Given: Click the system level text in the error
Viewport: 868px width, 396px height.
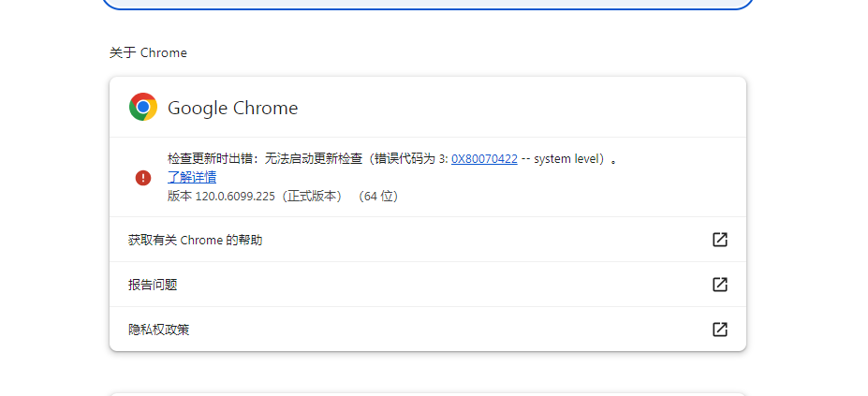Looking at the screenshot, I should coord(568,159).
